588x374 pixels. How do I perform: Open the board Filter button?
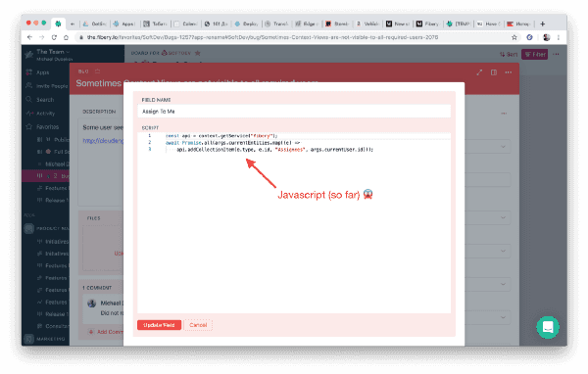click(535, 55)
